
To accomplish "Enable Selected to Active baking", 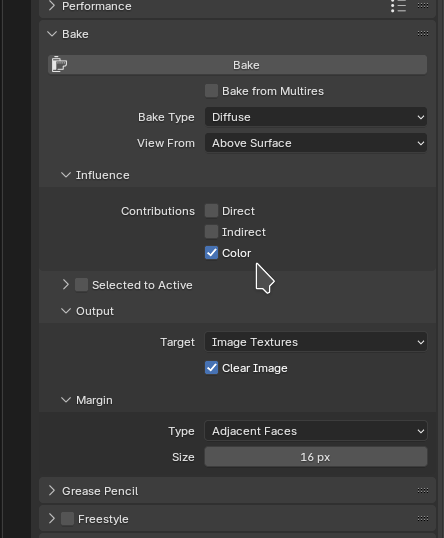I will tap(81, 285).
